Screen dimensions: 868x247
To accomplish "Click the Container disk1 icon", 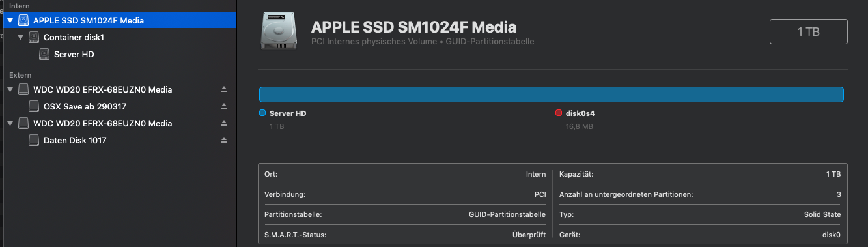I will coord(34,38).
